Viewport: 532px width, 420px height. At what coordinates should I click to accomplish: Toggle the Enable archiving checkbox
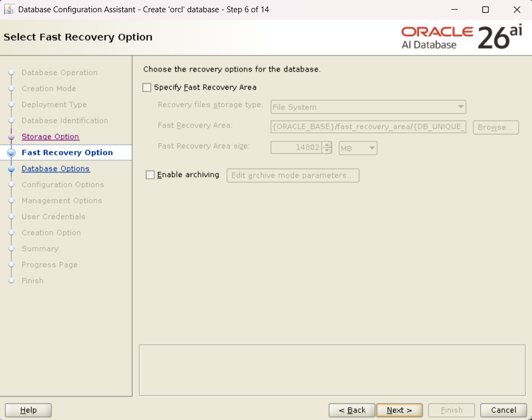coord(150,175)
